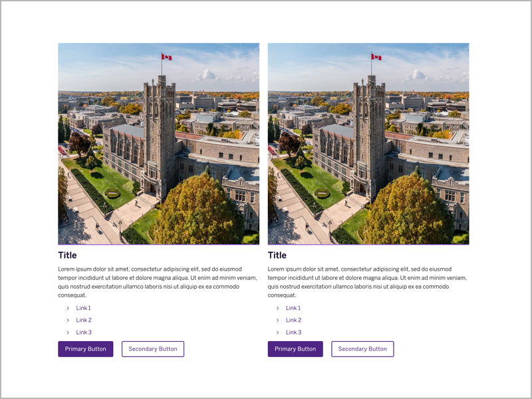Viewport: 532px width, 399px height.
Task: Click the chevron icon beside Link 2 in right card
Action: pyautogui.click(x=277, y=321)
